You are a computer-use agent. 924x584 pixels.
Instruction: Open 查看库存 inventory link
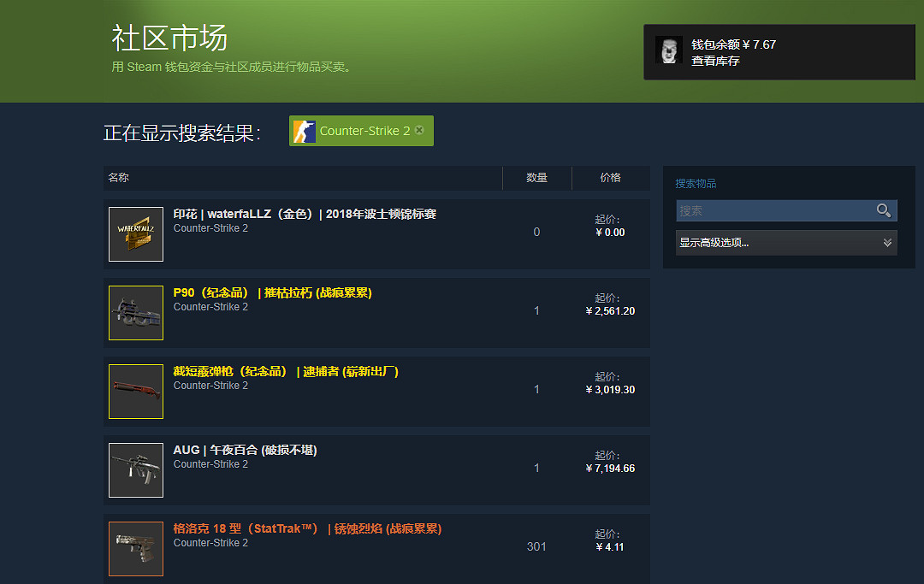[x=715, y=62]
